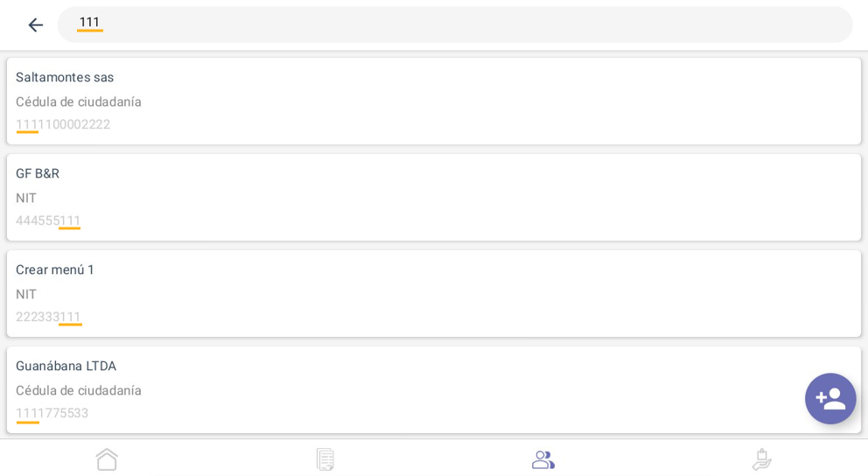Go to the Home tab icon

click(x=107, y=458)
